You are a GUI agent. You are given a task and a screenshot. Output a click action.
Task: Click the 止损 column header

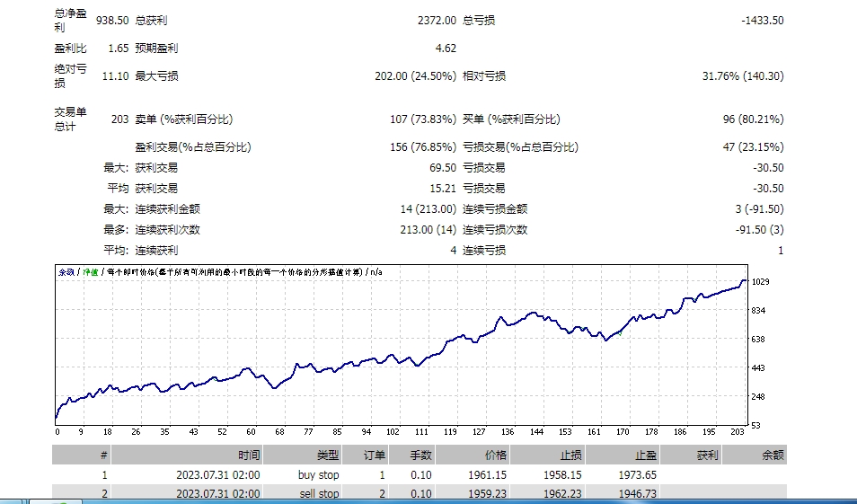(x=570, y=455)
